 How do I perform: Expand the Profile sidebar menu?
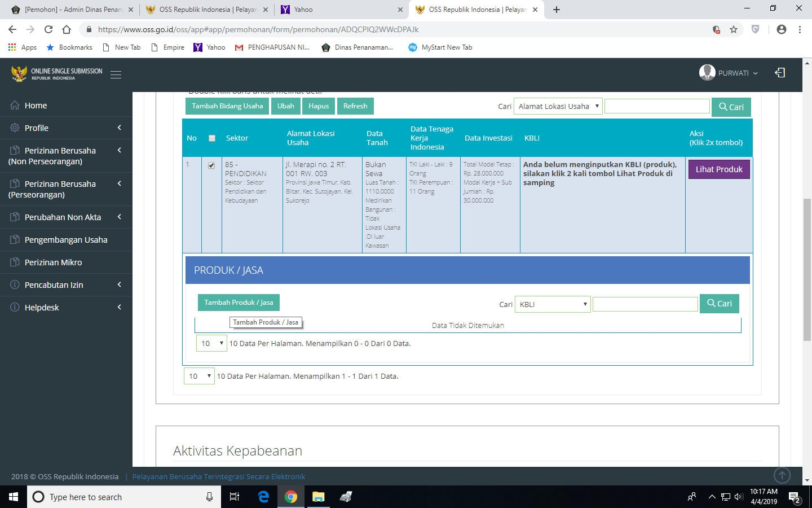coord(66,128)
